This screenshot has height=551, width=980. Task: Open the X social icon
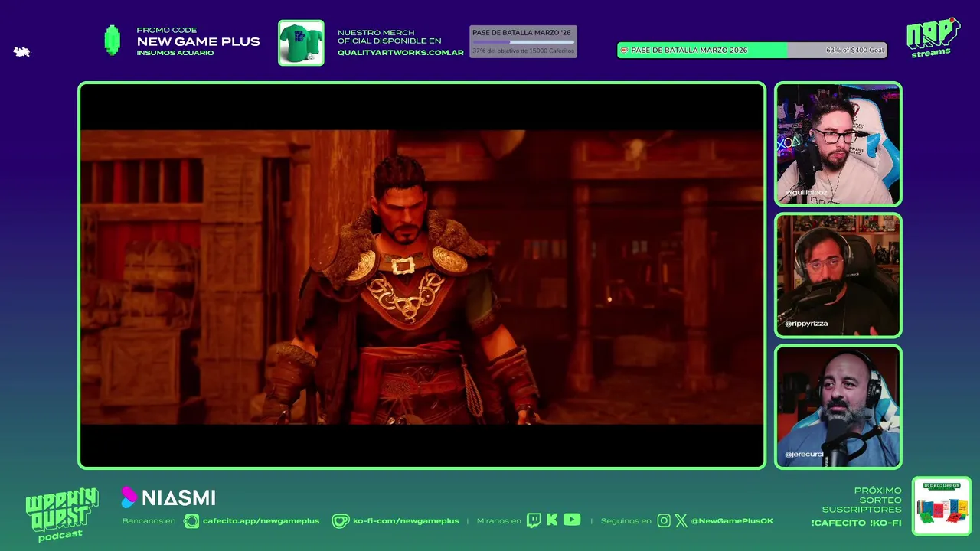point(681,520)
